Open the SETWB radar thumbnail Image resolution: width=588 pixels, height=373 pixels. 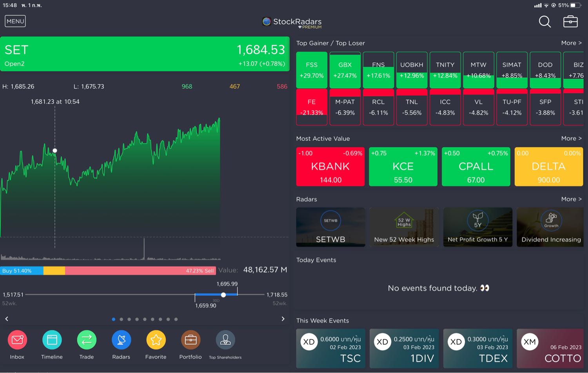coord(330,227)
